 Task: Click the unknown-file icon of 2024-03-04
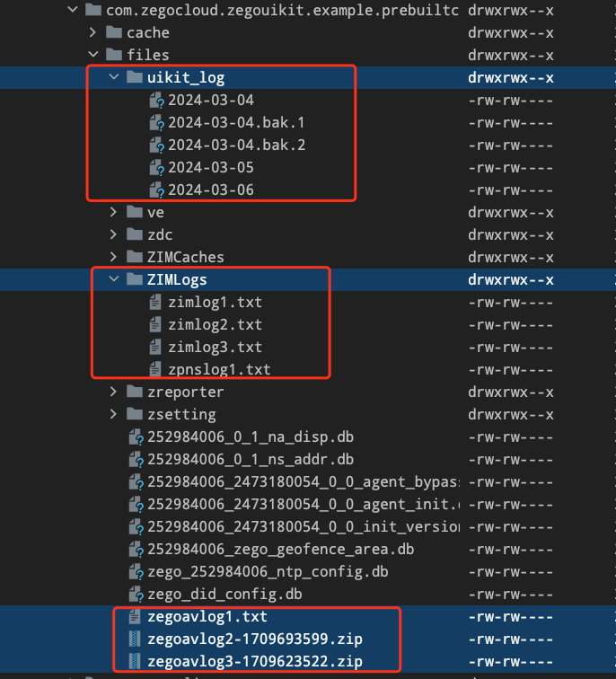pos(157,101)
